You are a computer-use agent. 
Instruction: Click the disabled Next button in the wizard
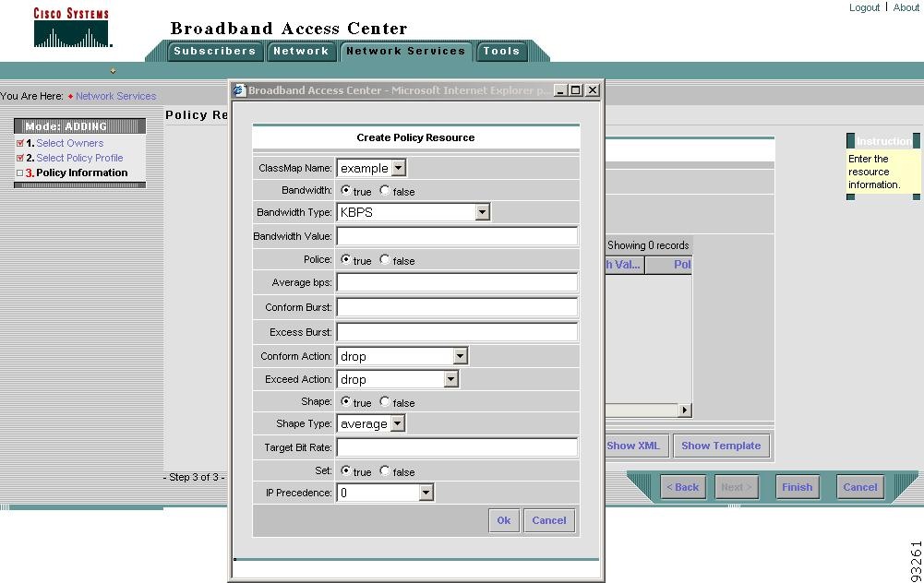pos(737,487)
